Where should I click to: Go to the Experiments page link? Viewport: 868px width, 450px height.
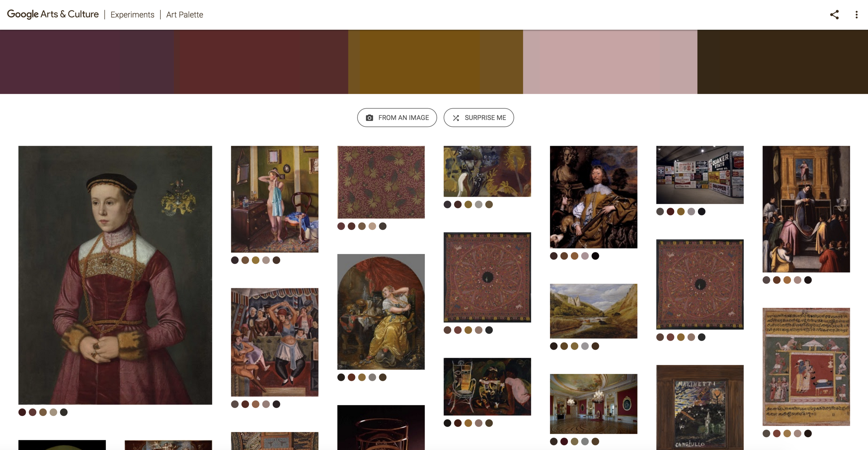(132, 15)
